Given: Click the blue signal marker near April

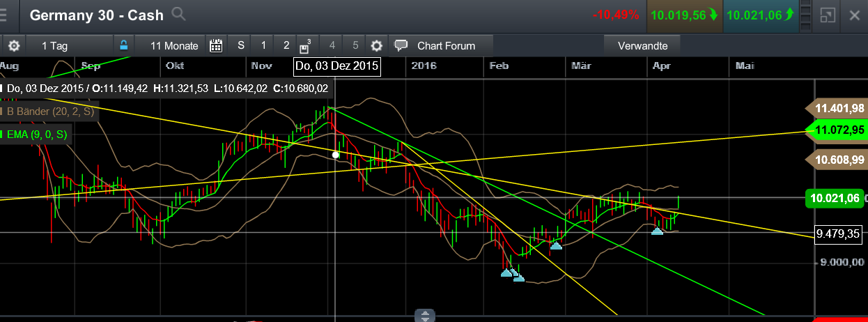Looking at the screenshot, I should tap(657, 231).
